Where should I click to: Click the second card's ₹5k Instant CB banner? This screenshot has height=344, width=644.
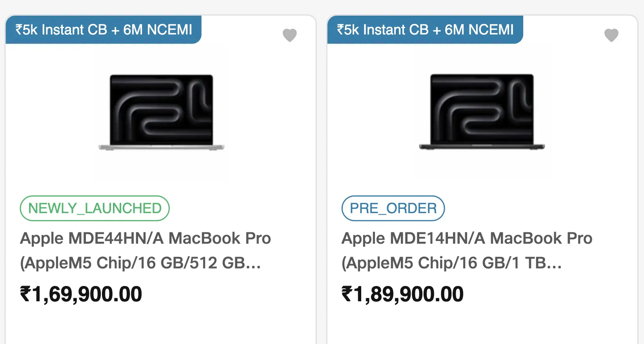tap(425, 30)
